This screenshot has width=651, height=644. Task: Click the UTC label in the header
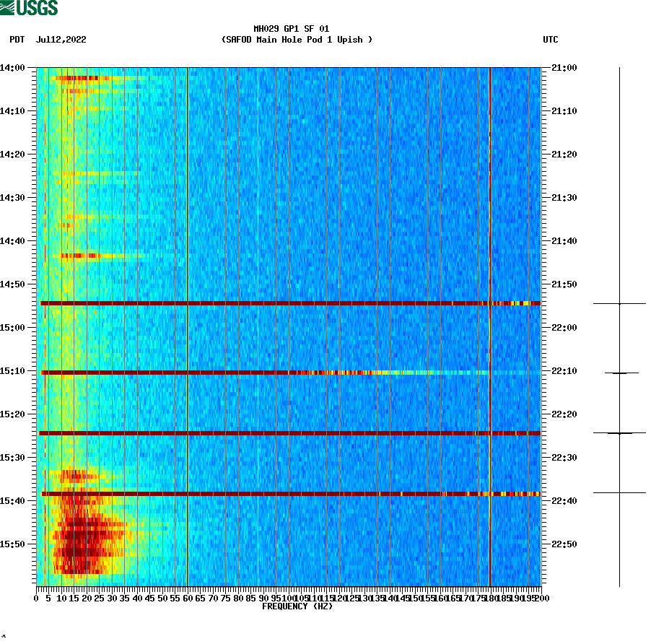[x=552, y=40]
